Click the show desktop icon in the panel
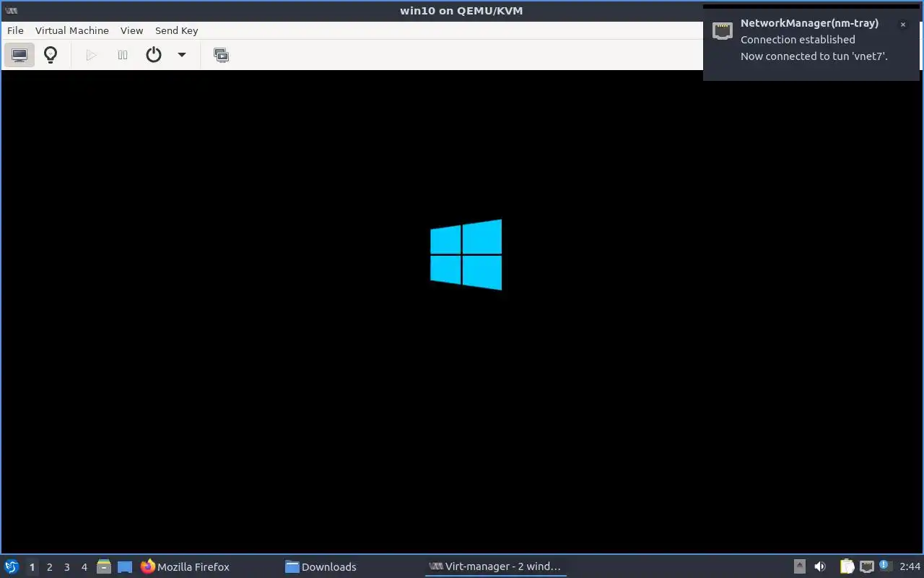The height and width of the screenshot is (578, 924). pyautogui.click(x=125, y=567)
